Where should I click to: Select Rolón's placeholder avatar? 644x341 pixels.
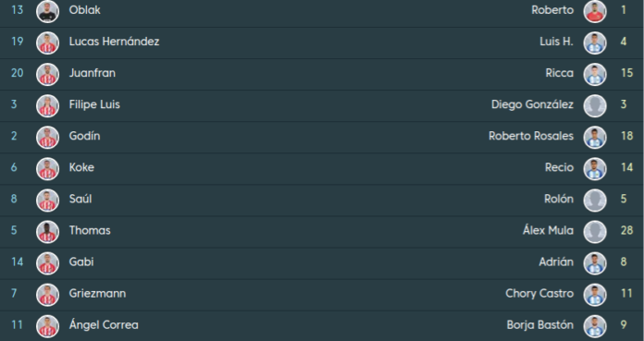pos(595,199)
